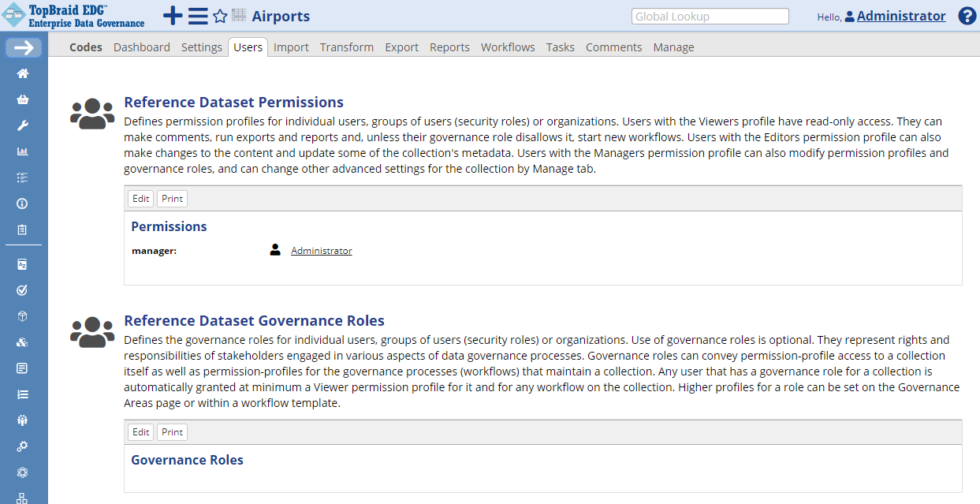Select the clipboard icon in the sidebar
The height and width of the screenshot is (504, 980).
[x=23, y=229]
